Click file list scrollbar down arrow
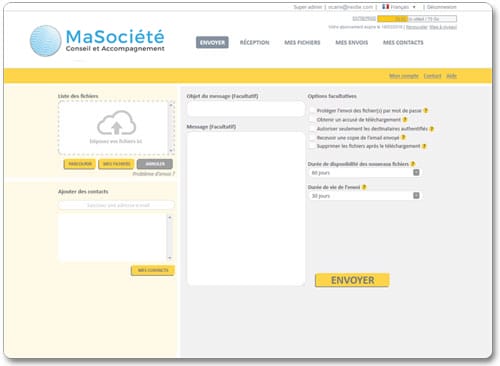This screenshot has width=500, height=366. [171, 151]
